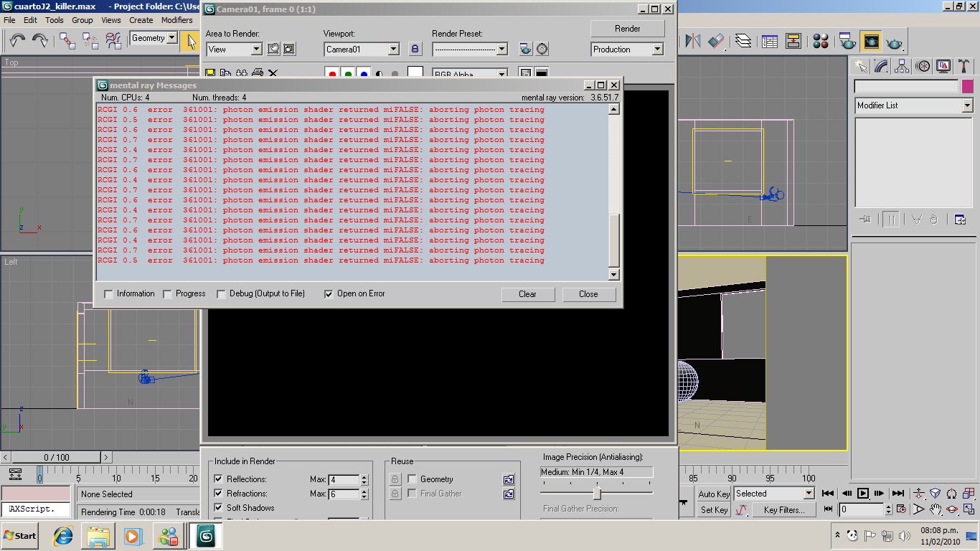The image size is (980, 551).
Task: Click the Redo arrow in the main toolbar
Action: click(x=40, y=41)
